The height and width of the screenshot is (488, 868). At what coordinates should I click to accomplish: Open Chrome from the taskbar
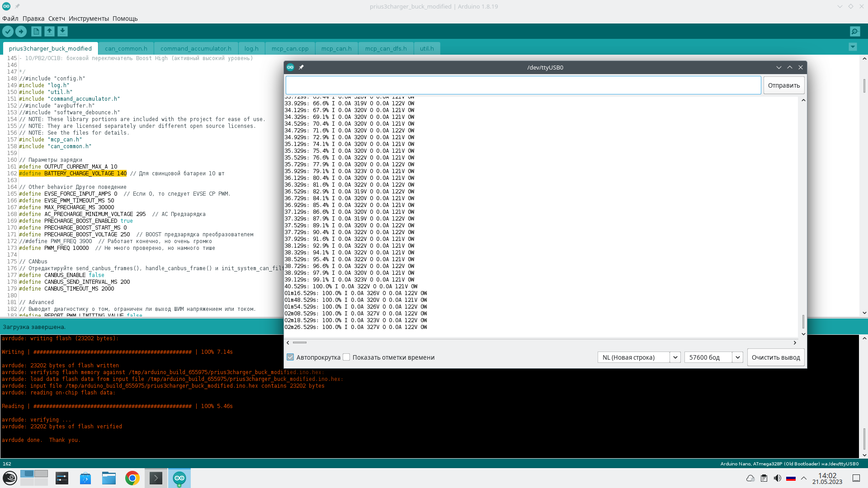[x=132, y=478]
